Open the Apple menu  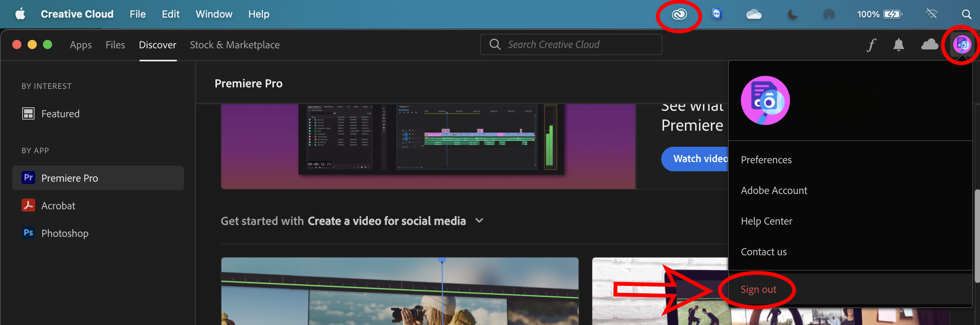click(x=20, y=14)
